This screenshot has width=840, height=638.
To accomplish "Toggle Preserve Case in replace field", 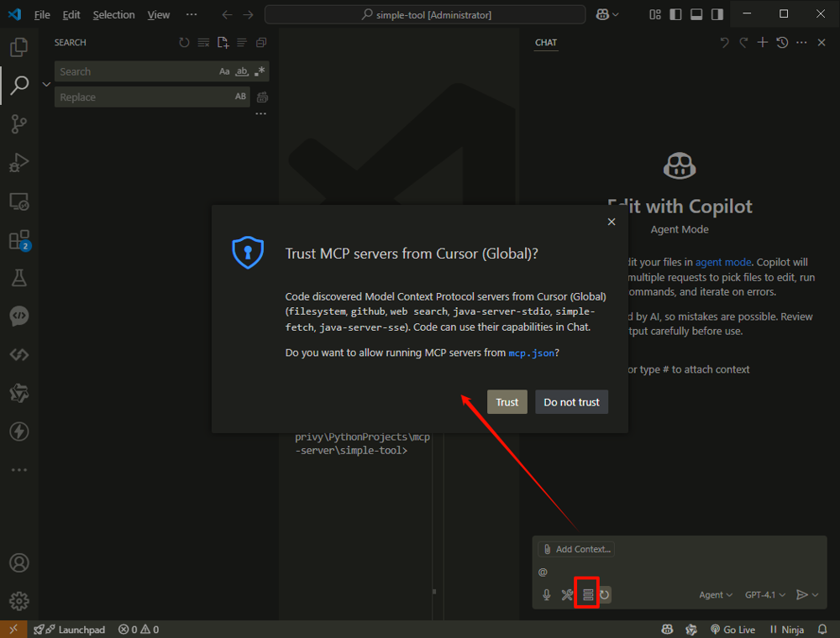I will 241,97.
